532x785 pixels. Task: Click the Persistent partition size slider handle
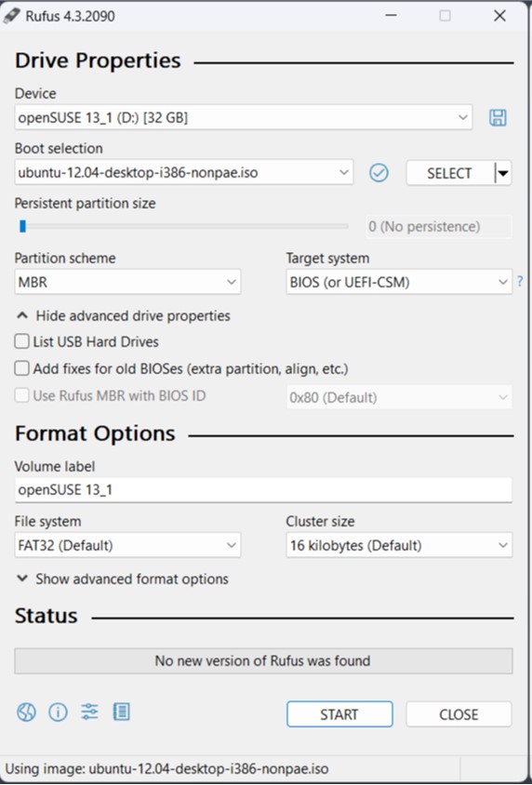pyautogui.click(x=22, y=227)
